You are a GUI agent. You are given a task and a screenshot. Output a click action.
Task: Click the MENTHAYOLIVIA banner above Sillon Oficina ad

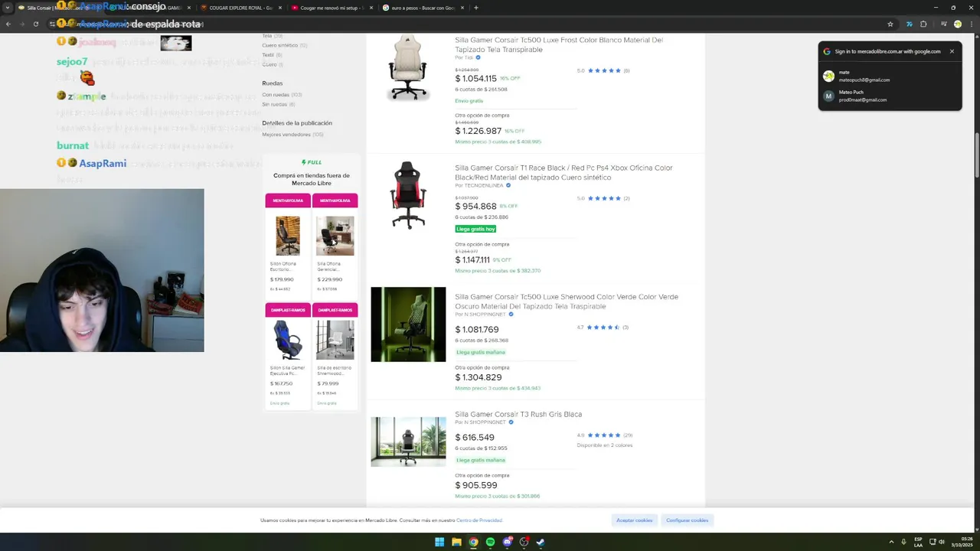288,201
